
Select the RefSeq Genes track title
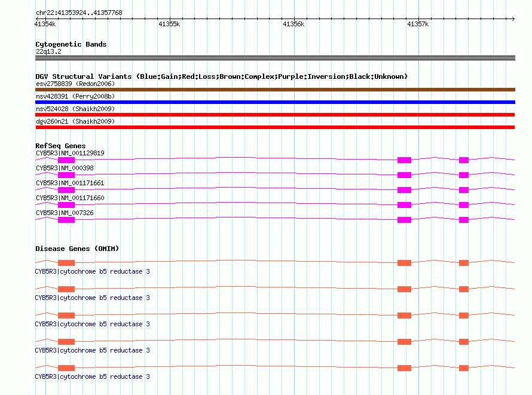60,146
